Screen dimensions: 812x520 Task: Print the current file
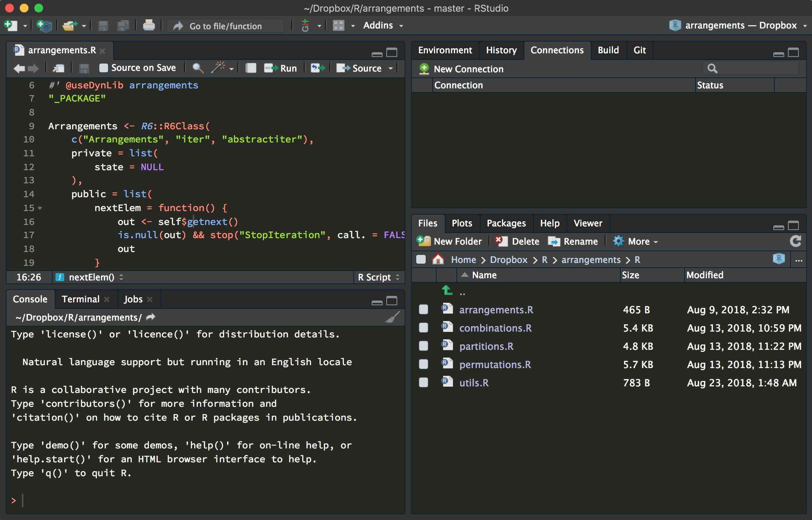(149, 26)
